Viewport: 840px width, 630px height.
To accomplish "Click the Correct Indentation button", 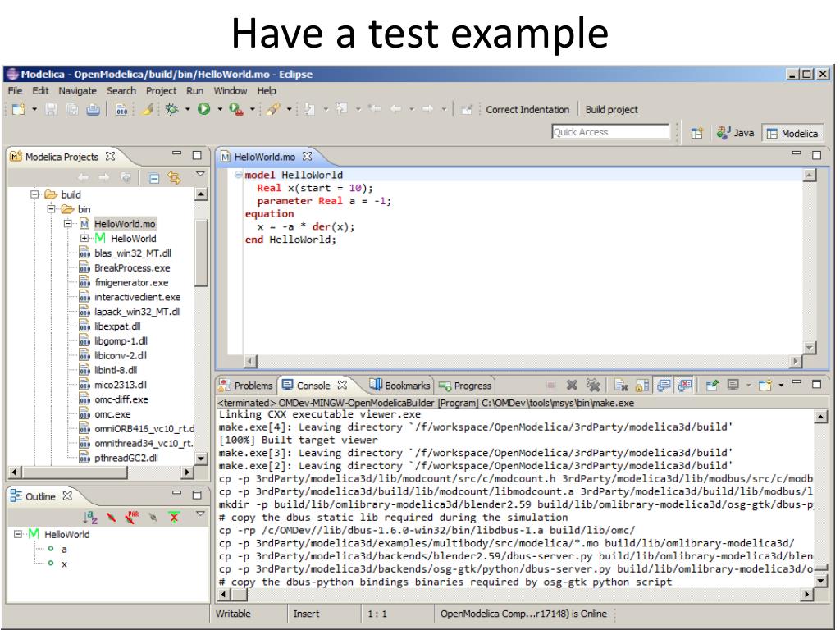I will (527, 109).
